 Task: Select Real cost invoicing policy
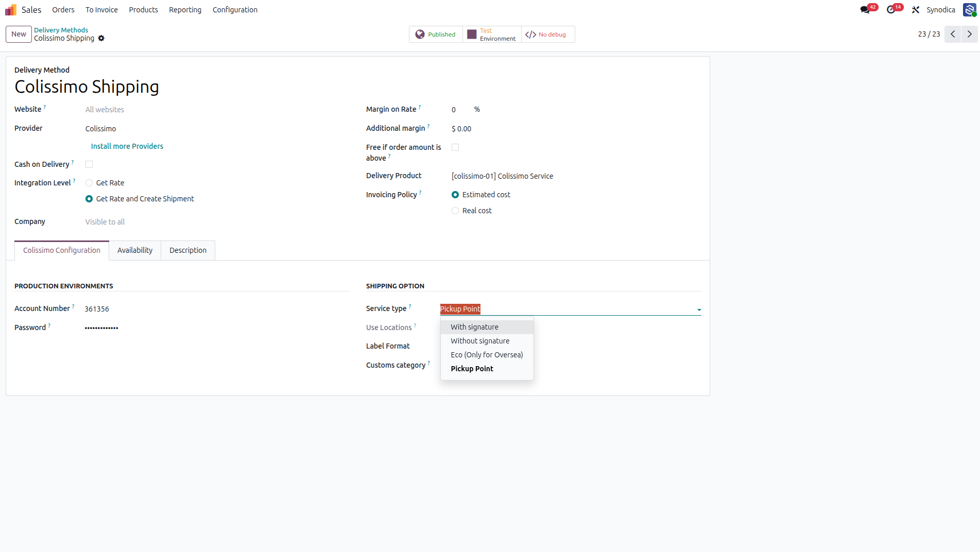click(455, 211)
